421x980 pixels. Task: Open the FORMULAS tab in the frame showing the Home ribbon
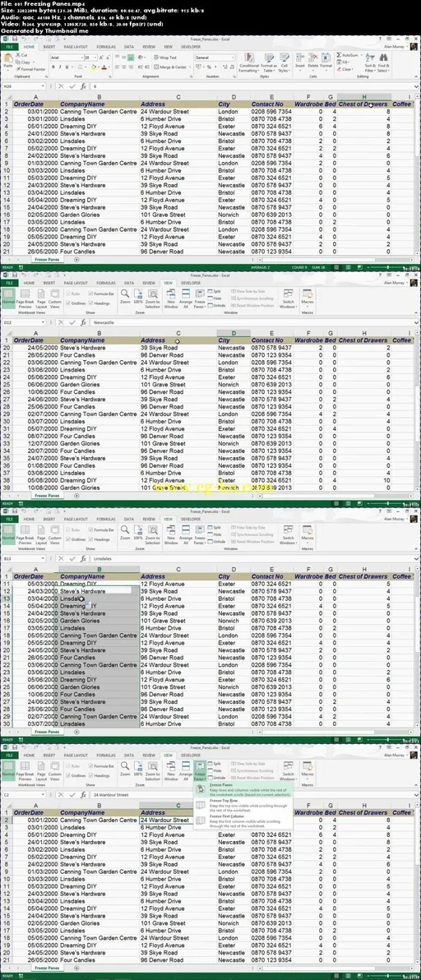click(105, 46)
